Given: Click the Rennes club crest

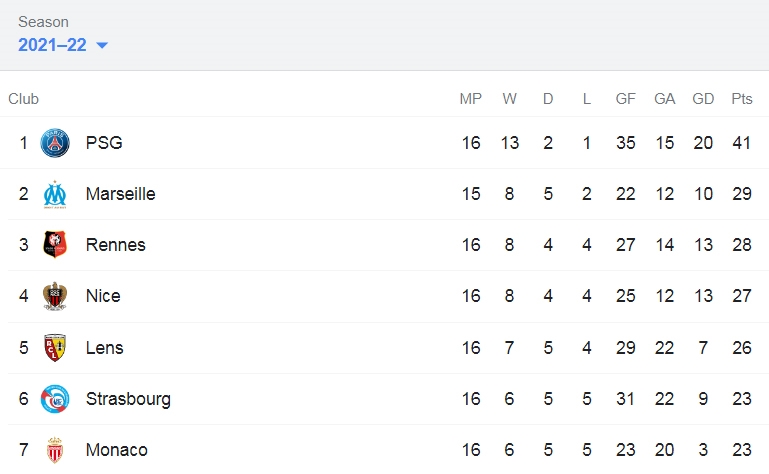Looking at the screenshot, I should click(x=55, y=245).
